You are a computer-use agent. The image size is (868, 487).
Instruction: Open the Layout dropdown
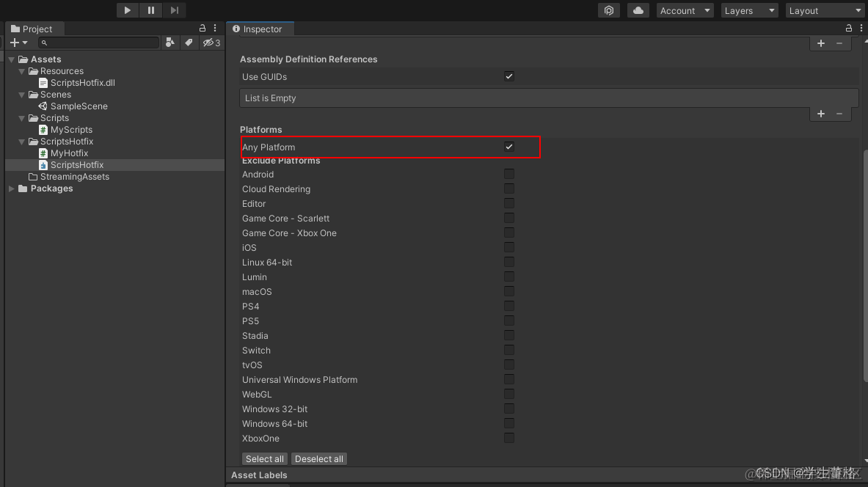(825, 10)
